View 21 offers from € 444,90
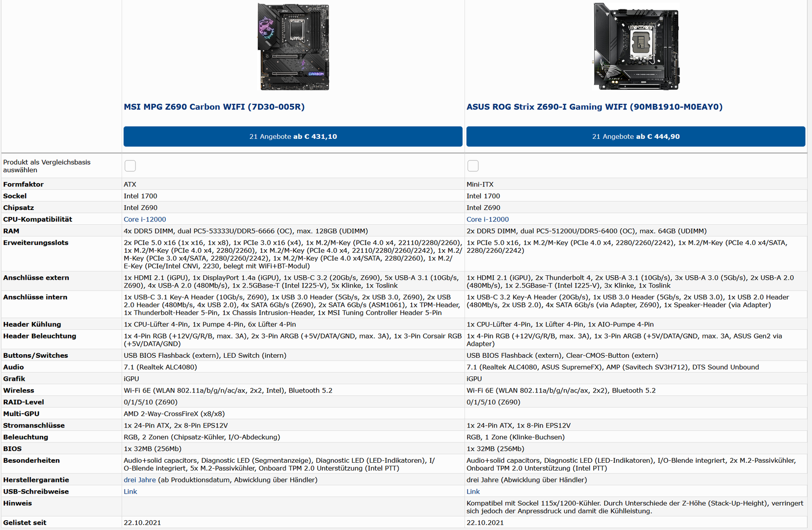 point(636,136)
